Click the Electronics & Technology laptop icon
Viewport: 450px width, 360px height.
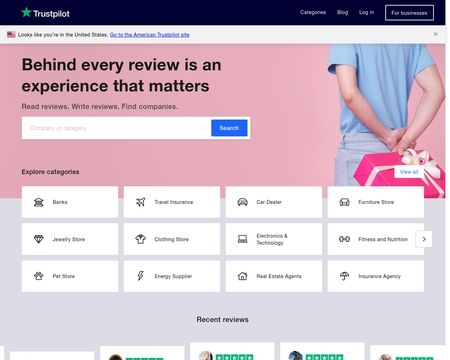click(242, 239)
